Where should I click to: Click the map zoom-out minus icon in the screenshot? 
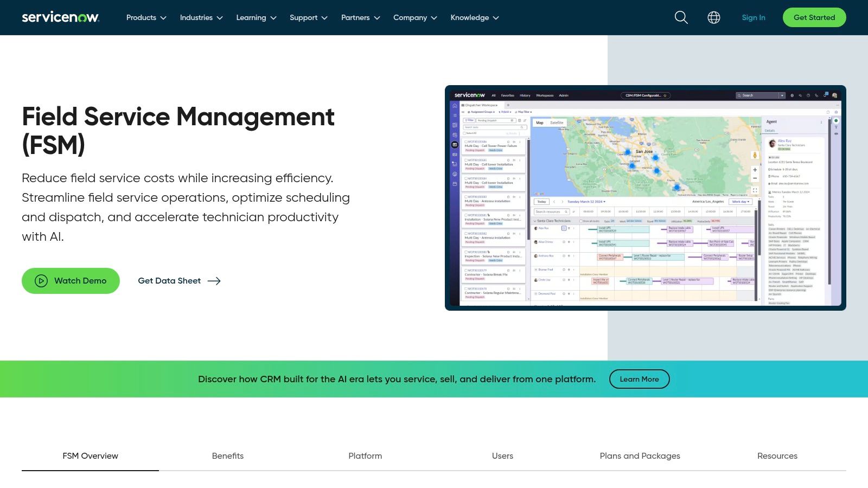pos(755,178)
